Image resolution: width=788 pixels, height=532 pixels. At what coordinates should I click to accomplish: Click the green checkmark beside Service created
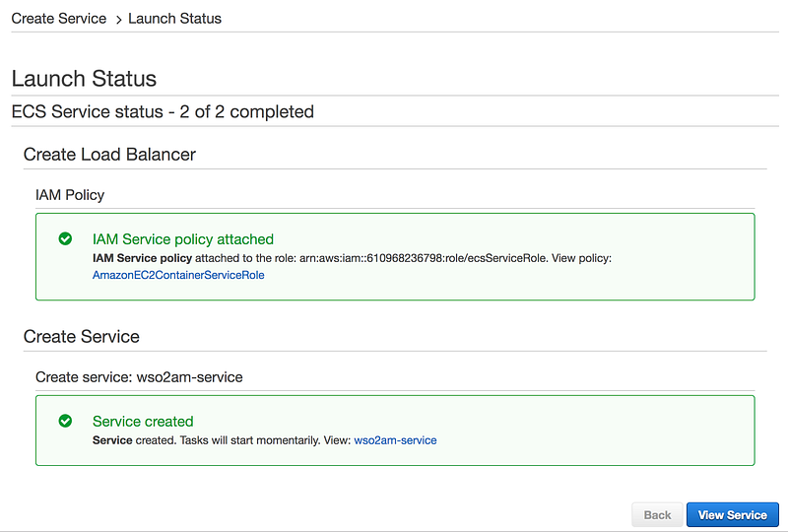tap(65, 421)
